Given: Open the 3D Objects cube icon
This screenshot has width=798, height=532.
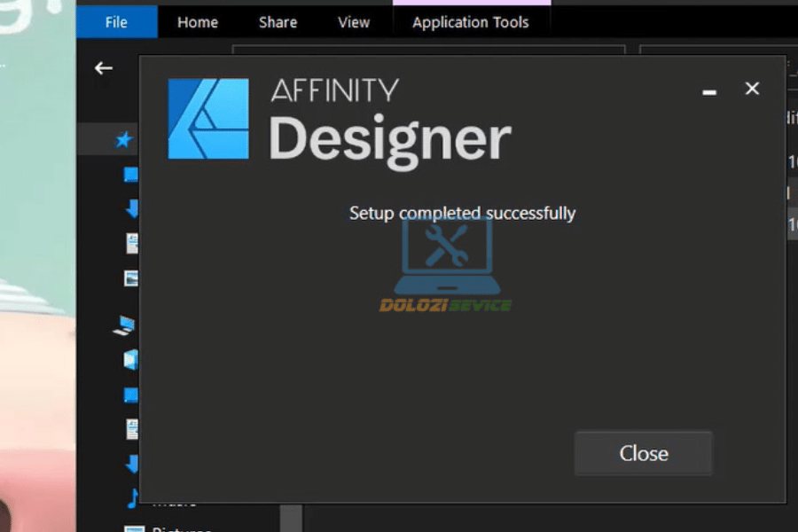Looking at the screenshot, I should tap(131, 359).
